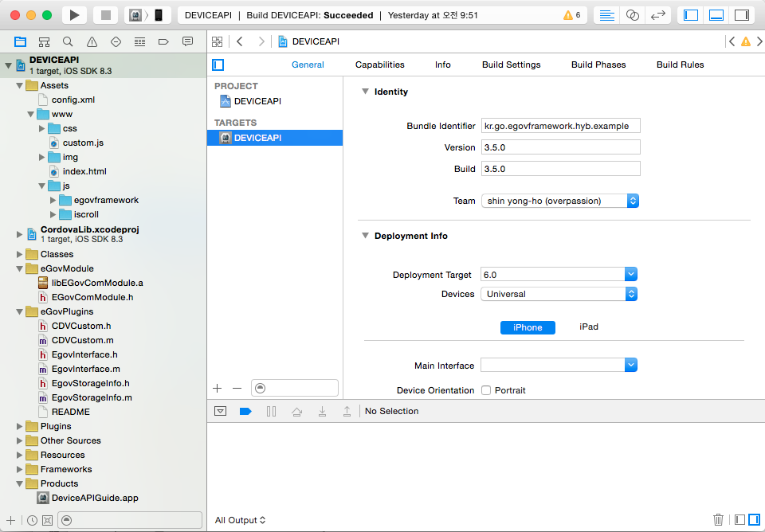Switch to the Build Settings tab
This screenshot has width=765, height=532.
tap(511, 65)
